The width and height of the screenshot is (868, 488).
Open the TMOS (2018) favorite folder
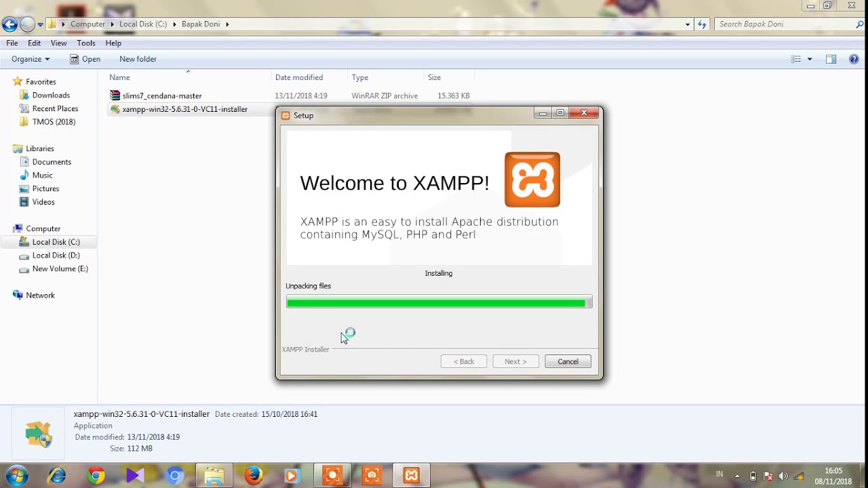[54, 122]
